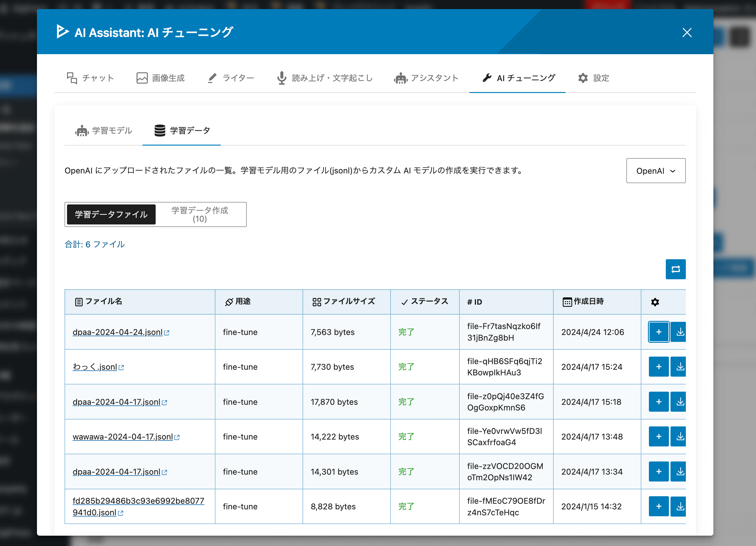Click ID file-Ye0vrwVw5fD3lSCaxfrfoaG4
The image size is (756, 546).
[x=504, y=436]
